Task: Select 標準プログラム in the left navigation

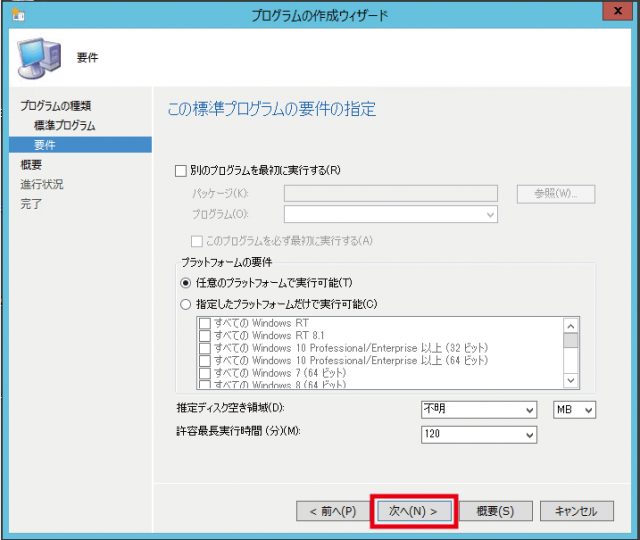Action: [x=64, y=125]
